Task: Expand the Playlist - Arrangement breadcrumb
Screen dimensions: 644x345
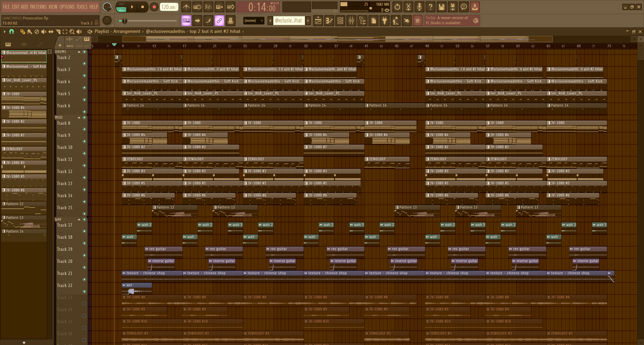Action: [x=117, y=31]
